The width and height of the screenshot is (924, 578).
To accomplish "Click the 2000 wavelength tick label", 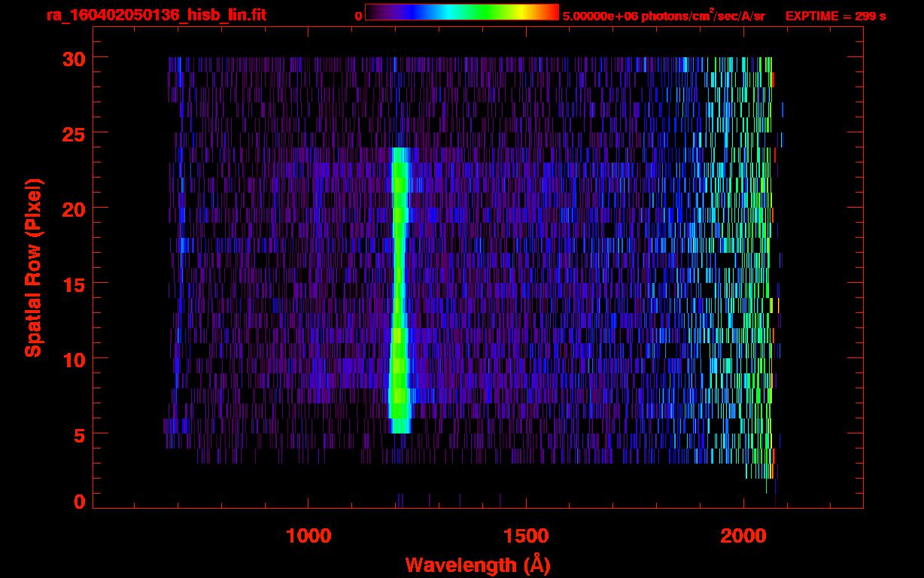I will click(x=743, y=536).
